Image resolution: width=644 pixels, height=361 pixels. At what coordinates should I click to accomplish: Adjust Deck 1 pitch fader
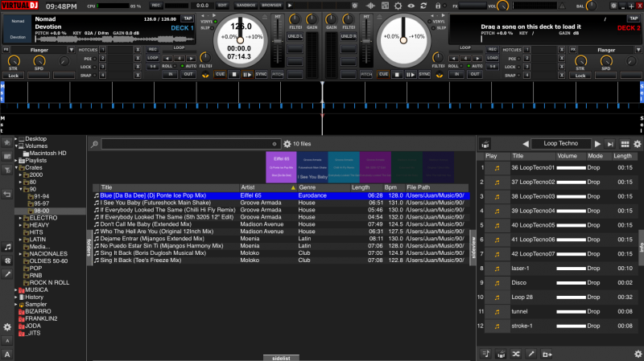point(278,42)
